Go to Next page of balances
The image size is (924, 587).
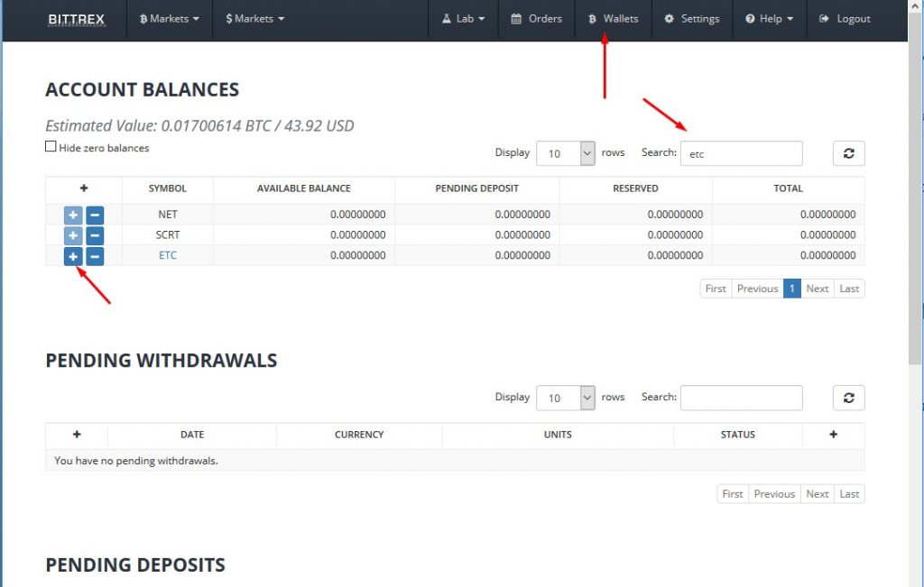[817, 289]
